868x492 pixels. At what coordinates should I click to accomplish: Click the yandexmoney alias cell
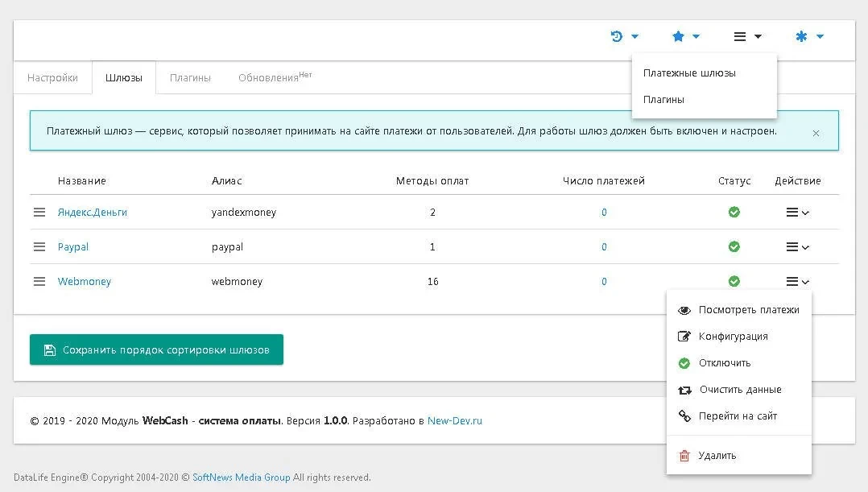(x=243, y=213)
